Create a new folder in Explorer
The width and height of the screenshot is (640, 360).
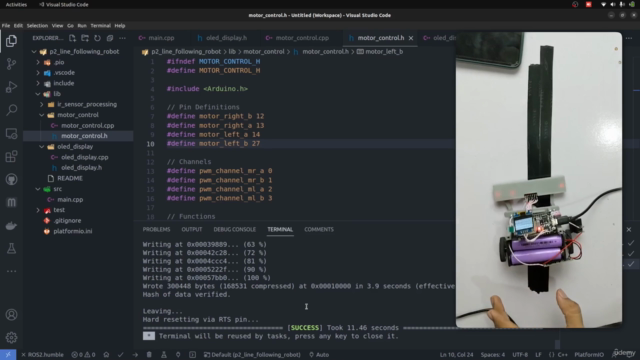[x=85, y=38]
